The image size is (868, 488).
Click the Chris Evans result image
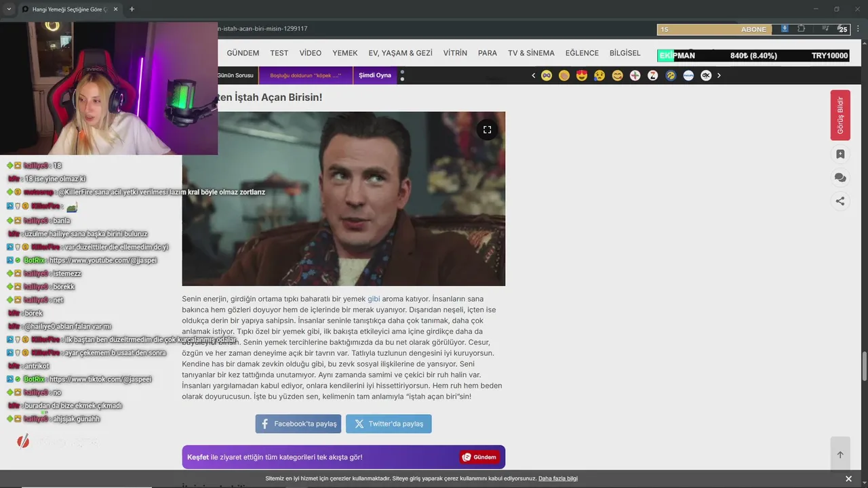(x=343, y=199)
